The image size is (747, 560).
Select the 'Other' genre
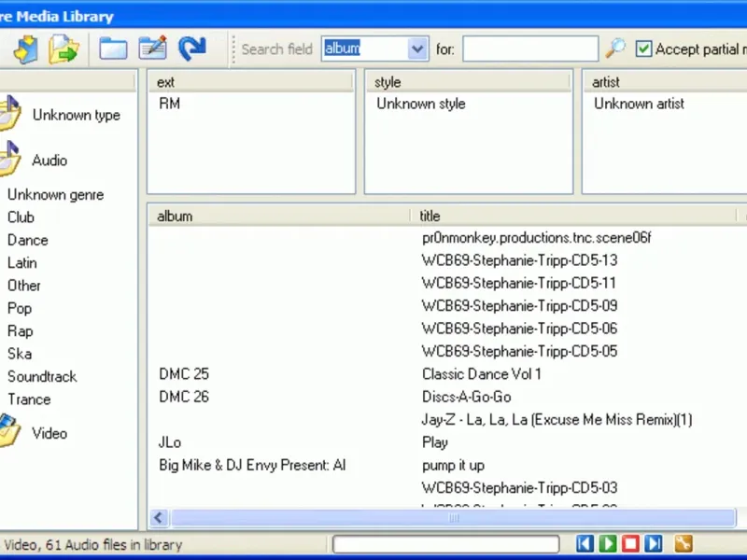pyautogui.click(x=24, y=286)
